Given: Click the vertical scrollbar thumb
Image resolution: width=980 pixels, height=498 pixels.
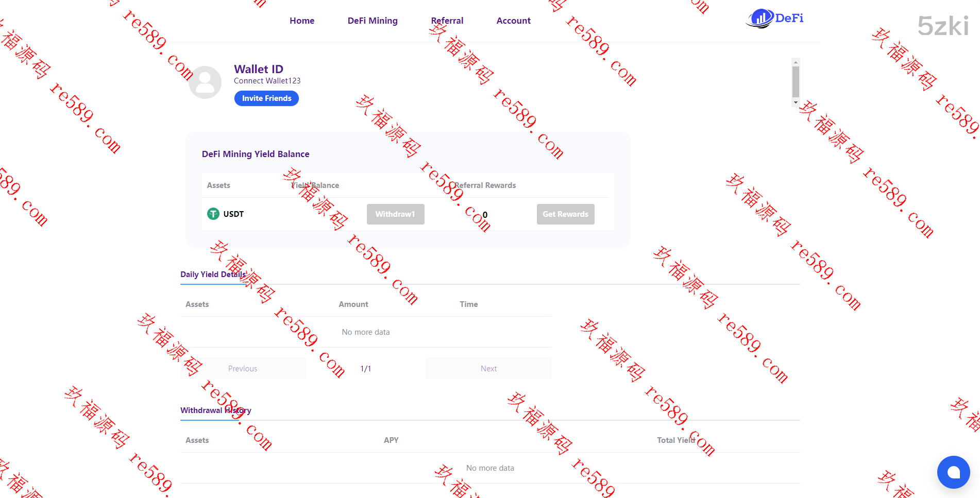Looking at the screenshot, I should [796, 81].
